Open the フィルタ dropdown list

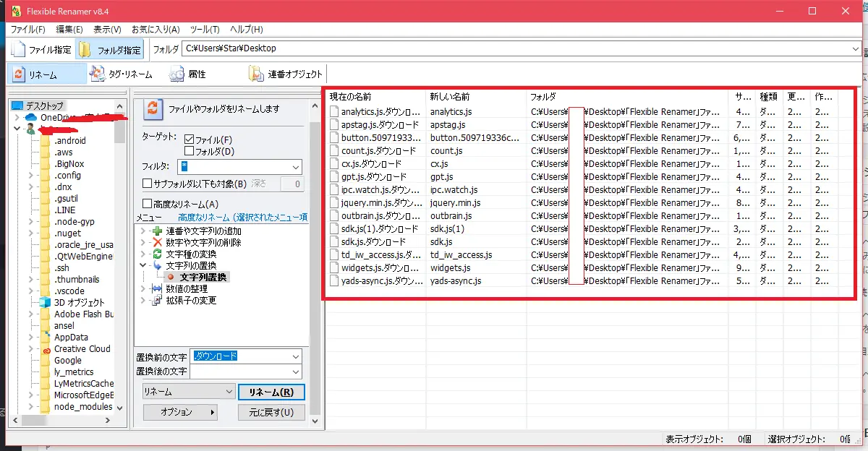tap(295, 167)
